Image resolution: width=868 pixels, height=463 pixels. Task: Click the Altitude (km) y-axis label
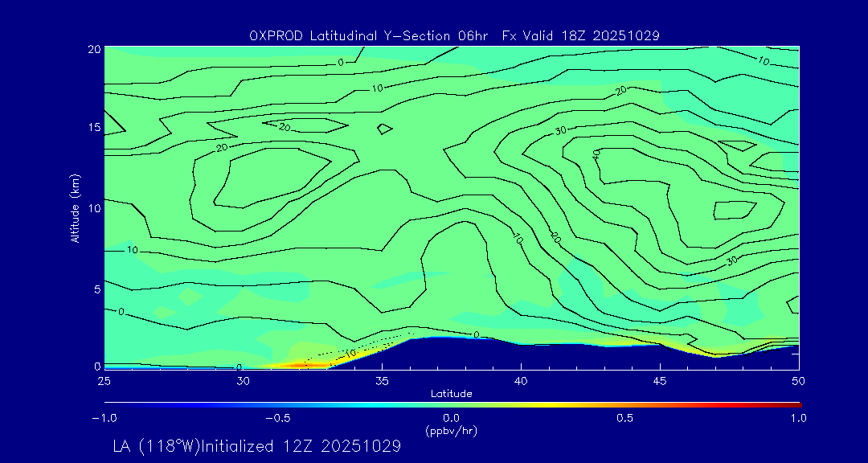76,207
